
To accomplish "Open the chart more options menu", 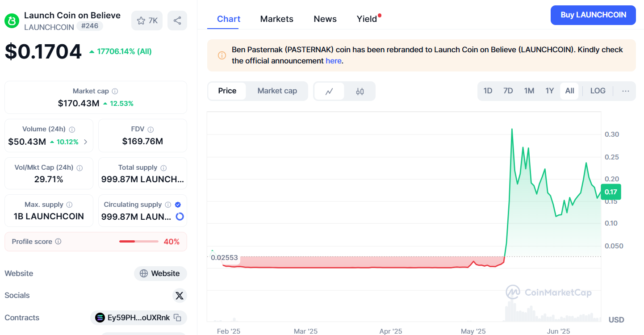I will click(625, 91).
